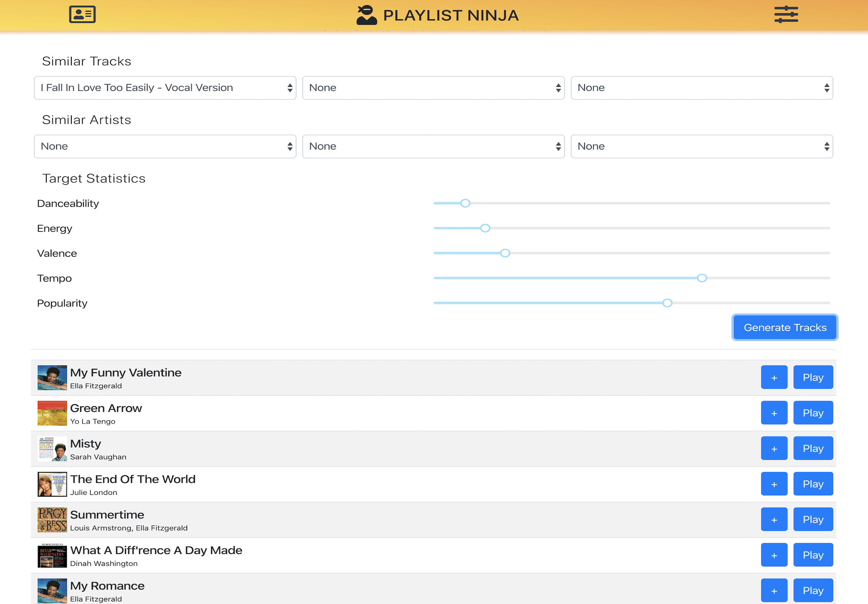The image size is (868, 604).
Task: Click the Tempo slider handle
Action: coord(702,278)
